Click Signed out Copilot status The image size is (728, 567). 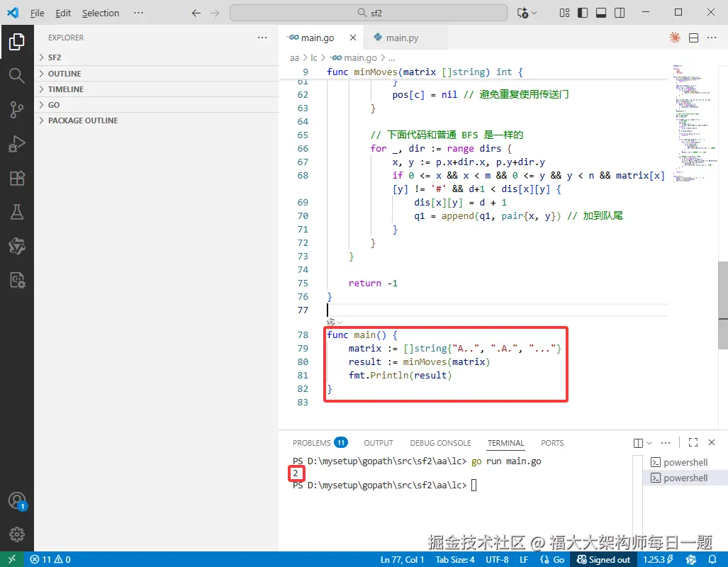pyautogui.click(x=603, y=560)
